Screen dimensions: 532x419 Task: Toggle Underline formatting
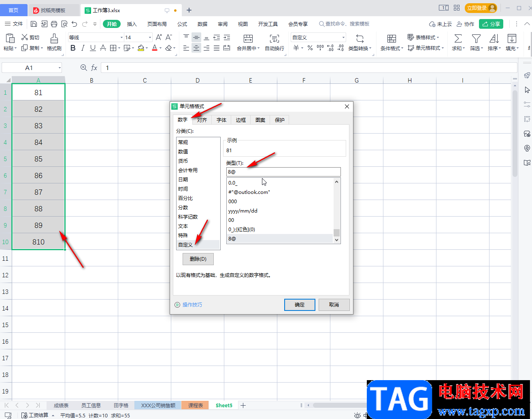pos(93,48)
